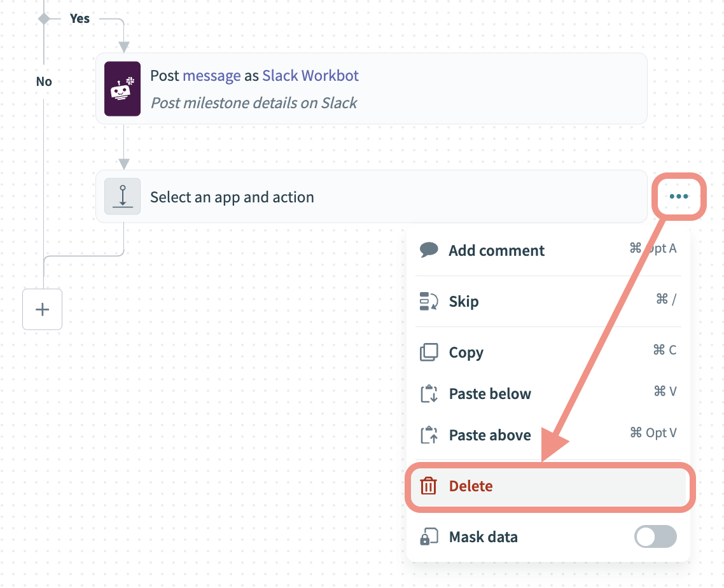This screenshot has width=724, height=588.
Task: Open the "Slack Workbot" link
Action: click(310, 76)
